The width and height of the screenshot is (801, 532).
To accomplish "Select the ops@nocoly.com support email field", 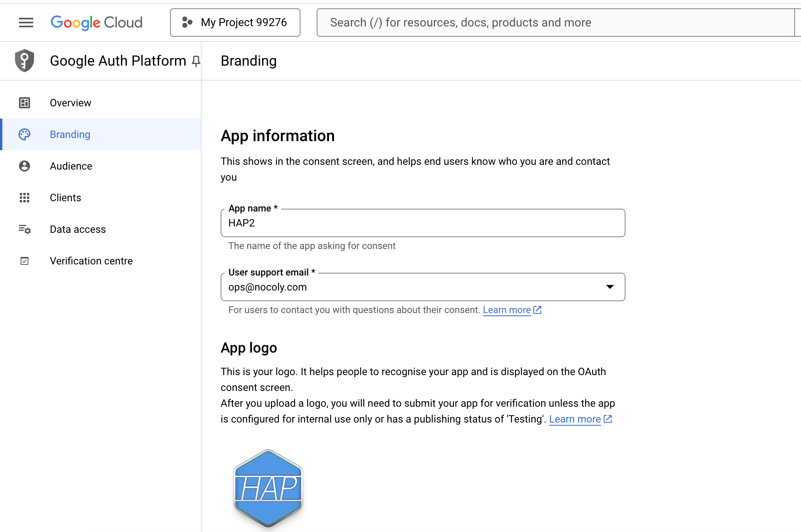I will click(423, 287).
